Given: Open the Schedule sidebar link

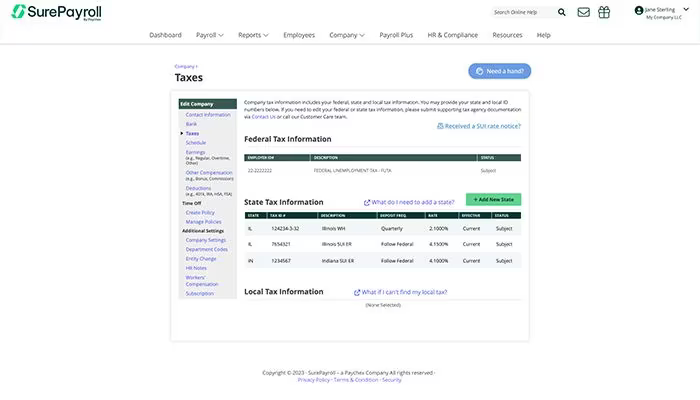Looking at the screenshot, I should (196, 143).
